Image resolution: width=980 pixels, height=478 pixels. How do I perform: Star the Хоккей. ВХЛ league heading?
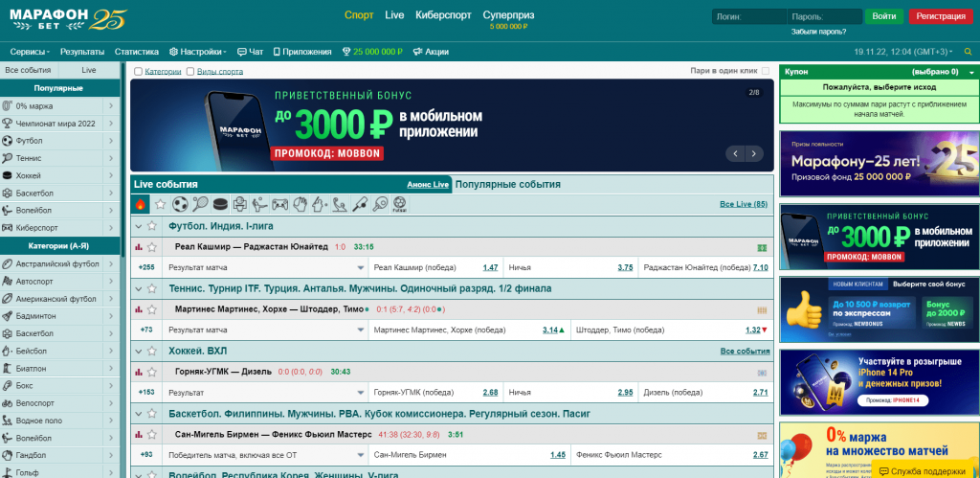pyautogui.click(x=151, y=351)
